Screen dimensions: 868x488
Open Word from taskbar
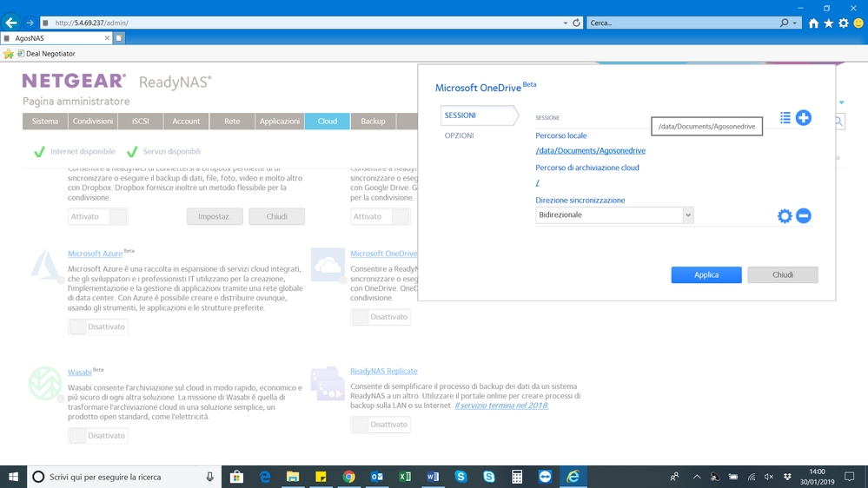(433, 477)
